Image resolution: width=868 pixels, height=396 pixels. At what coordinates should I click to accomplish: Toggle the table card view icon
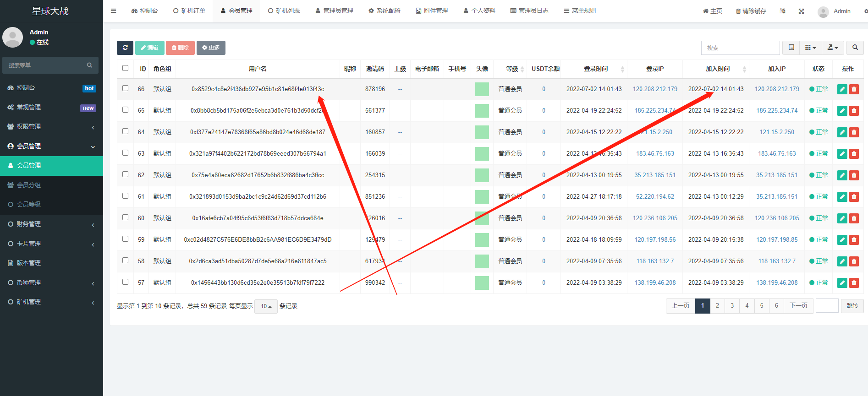click(x=791, y=48)
